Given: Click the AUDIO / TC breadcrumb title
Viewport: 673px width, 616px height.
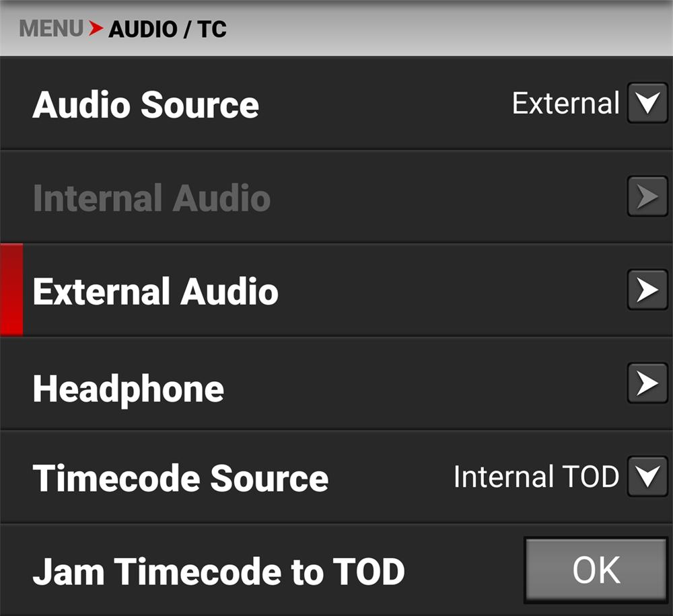Looking at the screenshot, I should click(x=168, y=30).
